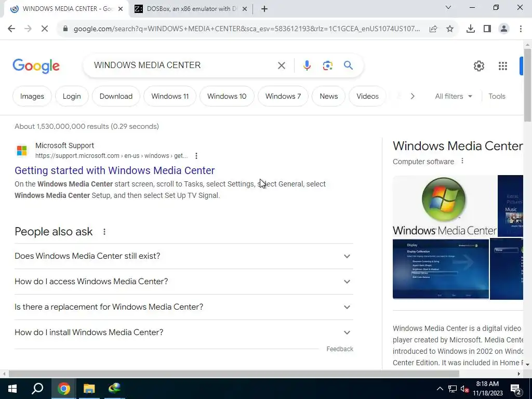The width and height of the screenshot is (532, 399).
Task: Select the Windows 11 filter chip
Action: click(x=170, y=96)
